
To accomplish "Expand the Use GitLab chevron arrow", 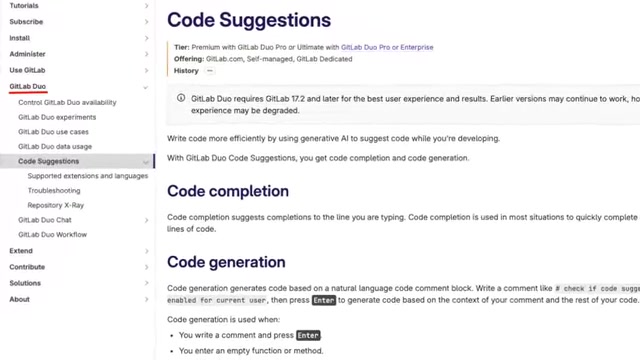I will [147, 70].
